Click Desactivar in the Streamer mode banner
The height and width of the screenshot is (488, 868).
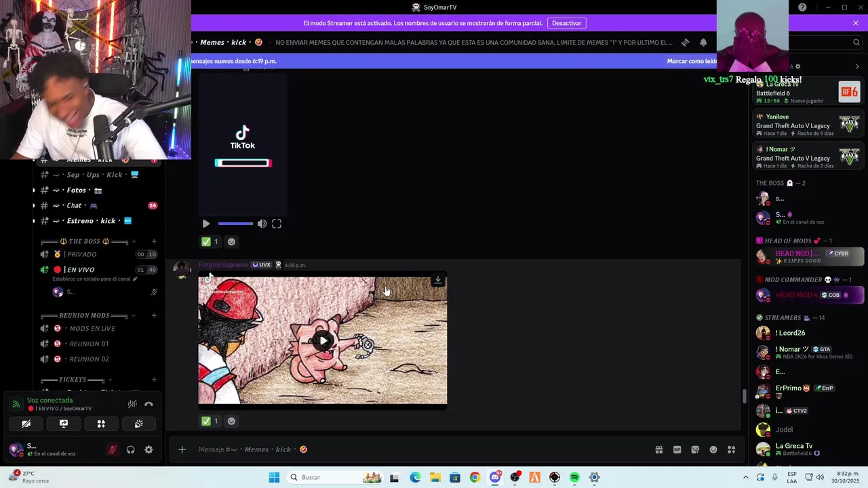566,23
